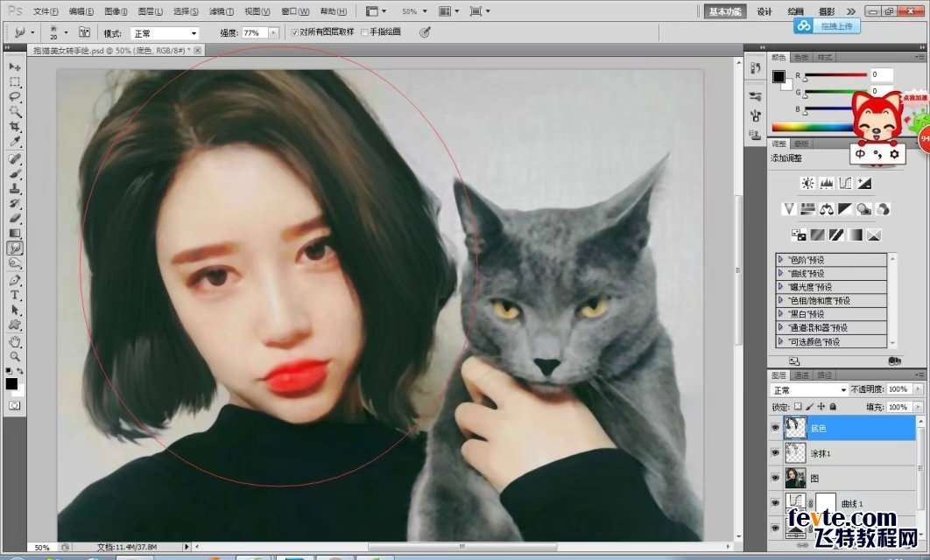Select the Eyedropper tool
Screen dimensions: 930x560
point(15,142)
